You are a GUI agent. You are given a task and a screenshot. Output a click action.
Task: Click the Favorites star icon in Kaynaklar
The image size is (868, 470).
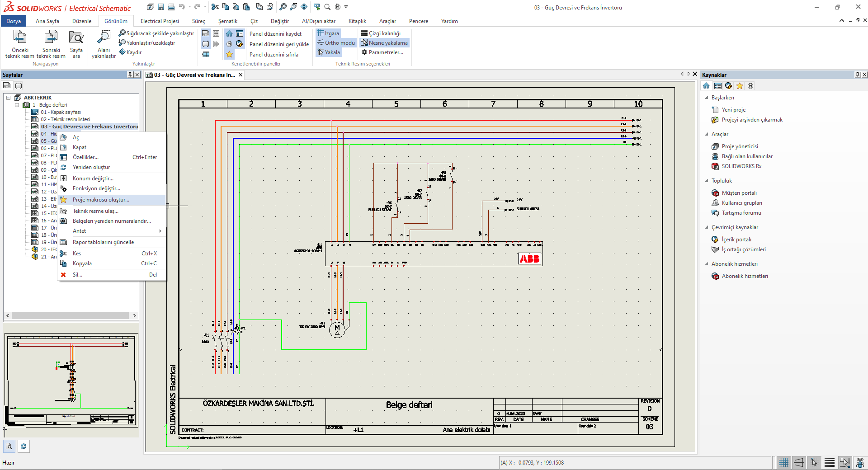pos(740,85)
